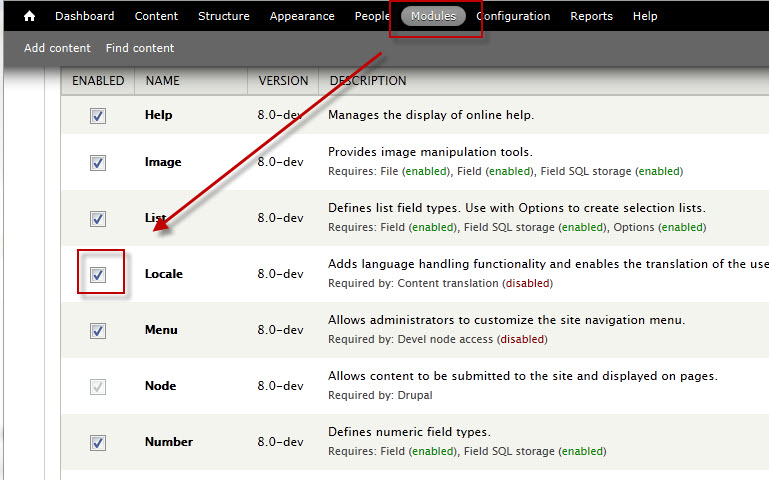Go to the home icon in toolbar
The image size is (769, 480).
click(x=29, y=16)
